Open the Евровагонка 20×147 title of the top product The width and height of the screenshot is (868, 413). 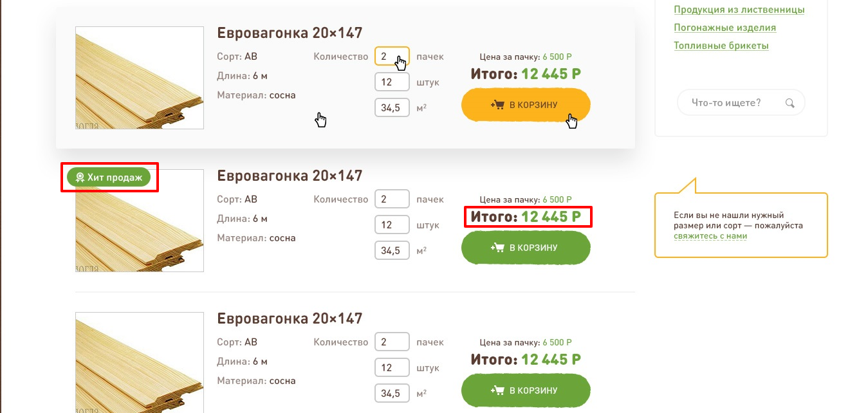coord(290,33)
